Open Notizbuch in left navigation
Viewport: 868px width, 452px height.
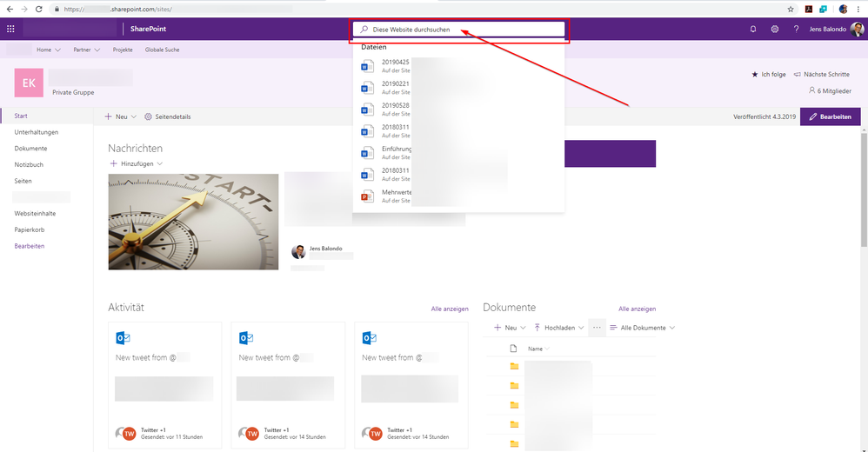[29, 164]
